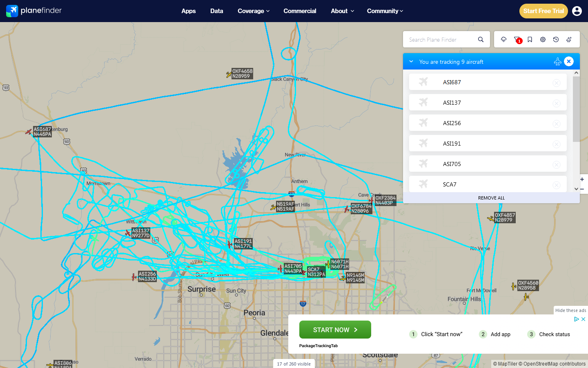Close the advertisement with X icon
The image size is (588, 368).
coord(584,319)
